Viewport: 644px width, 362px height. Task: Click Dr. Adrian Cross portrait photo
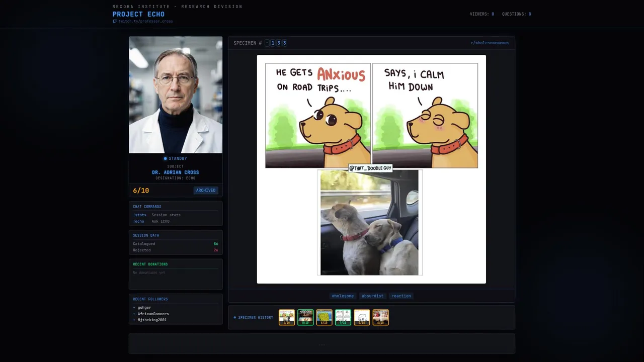click(176, 95)
